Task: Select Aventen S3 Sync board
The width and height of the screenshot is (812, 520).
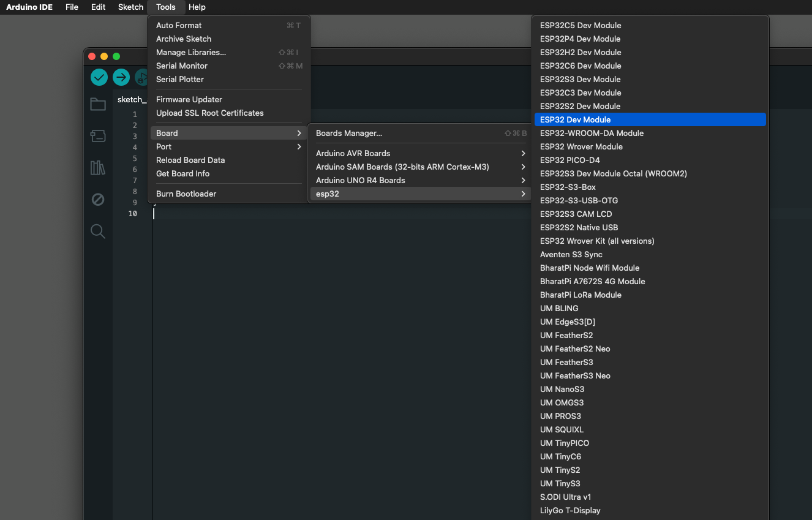Action: 650,254
